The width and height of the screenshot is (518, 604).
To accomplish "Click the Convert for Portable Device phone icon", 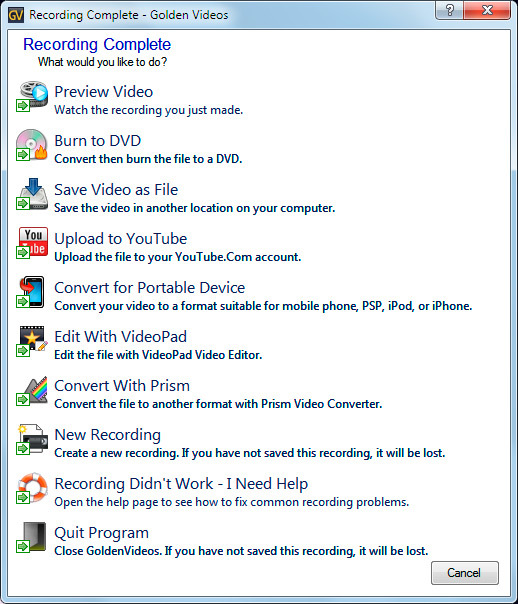I will pos(32,292).
